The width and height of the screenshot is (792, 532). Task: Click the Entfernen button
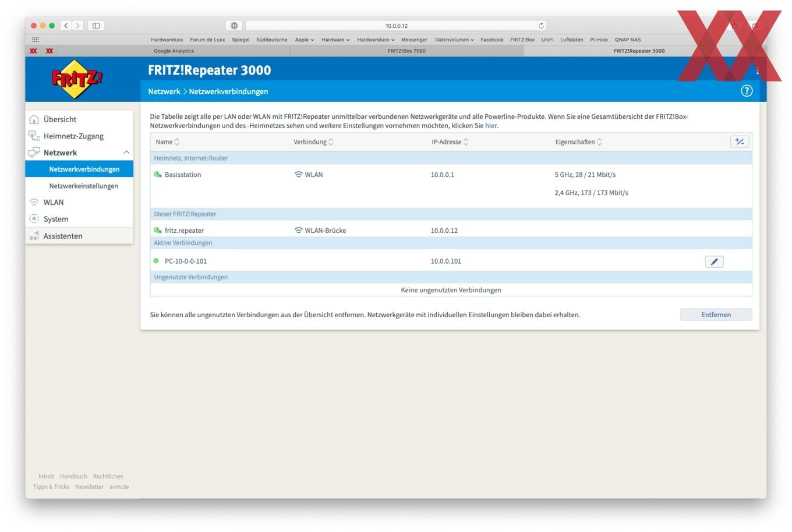pos(716,314)
